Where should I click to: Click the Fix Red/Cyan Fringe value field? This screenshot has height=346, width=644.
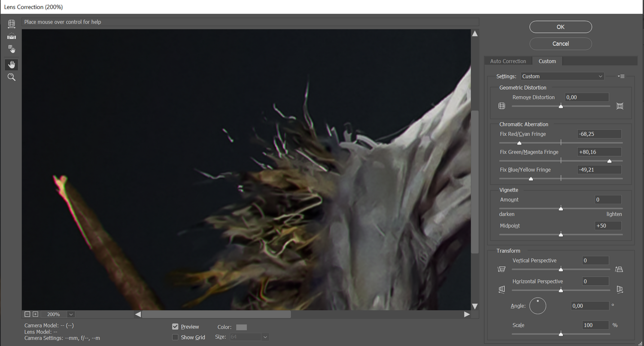(x=599, y=134)
